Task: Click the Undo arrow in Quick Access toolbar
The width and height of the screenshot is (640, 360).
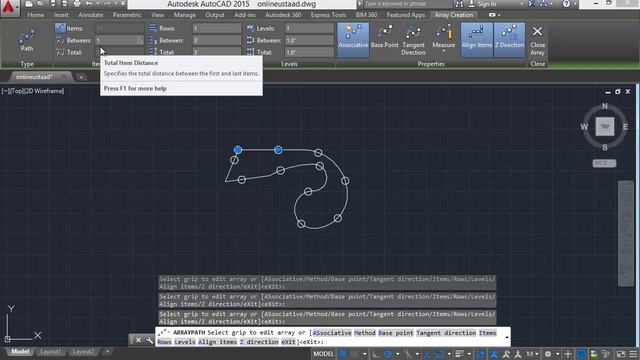Action: pyautogui.click(x=89, y=4)
